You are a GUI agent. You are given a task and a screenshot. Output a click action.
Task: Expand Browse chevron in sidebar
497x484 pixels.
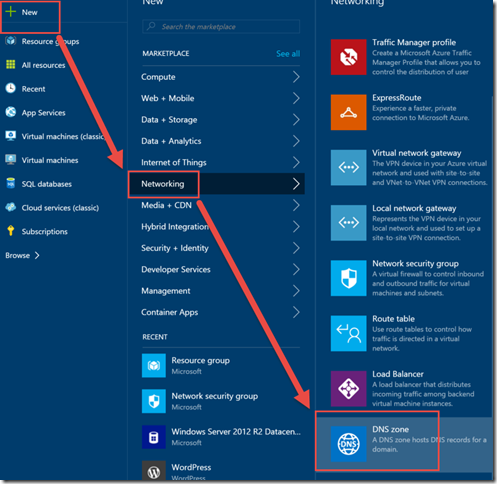pos(37,255)
